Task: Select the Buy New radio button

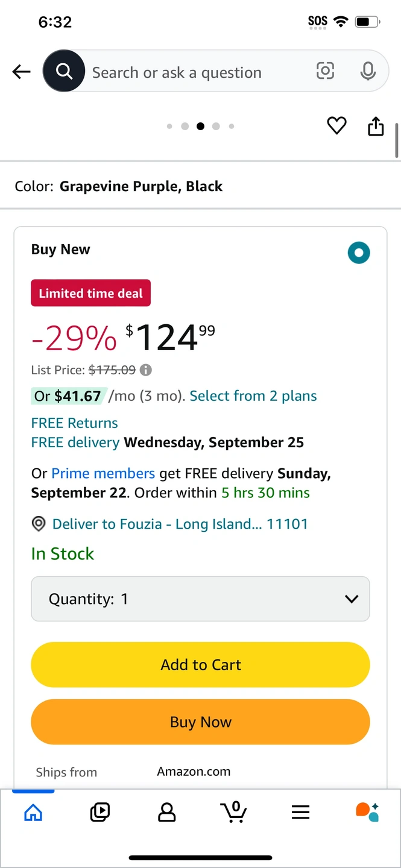Action: (359, 253)
